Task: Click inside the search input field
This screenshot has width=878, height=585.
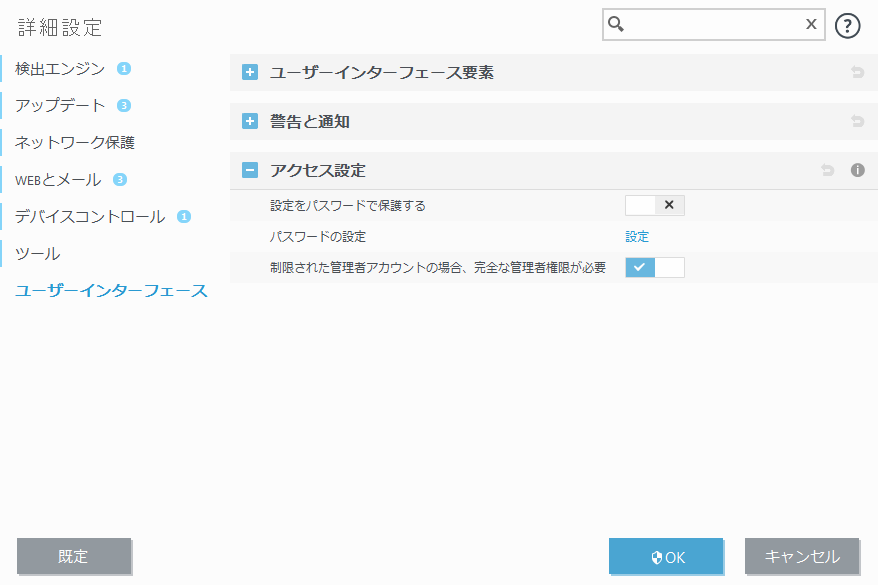Action: point(710,24)
